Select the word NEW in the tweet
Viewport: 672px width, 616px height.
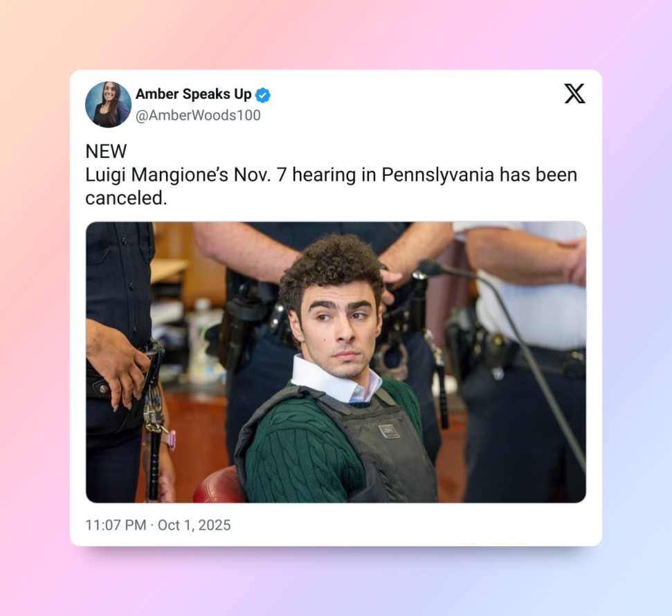tap(106, 152)
